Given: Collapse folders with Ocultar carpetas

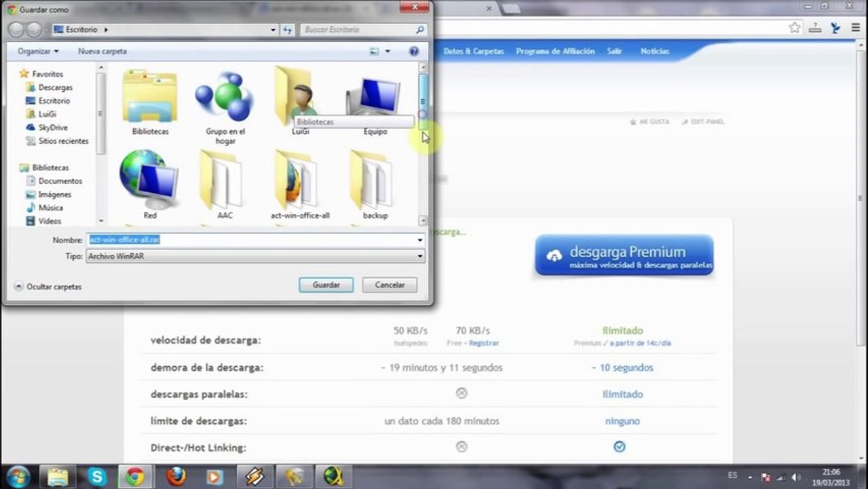Looking at the screenshot, I should coord(48,287).
